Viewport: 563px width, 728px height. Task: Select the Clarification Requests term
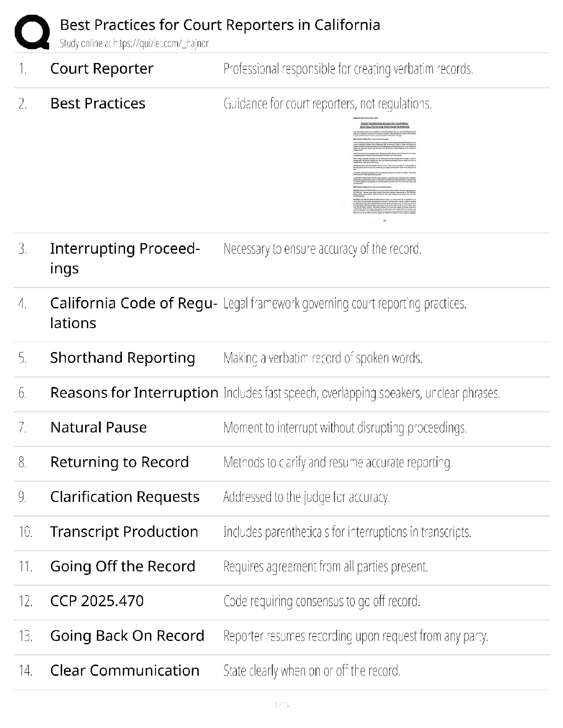(125, 497)
